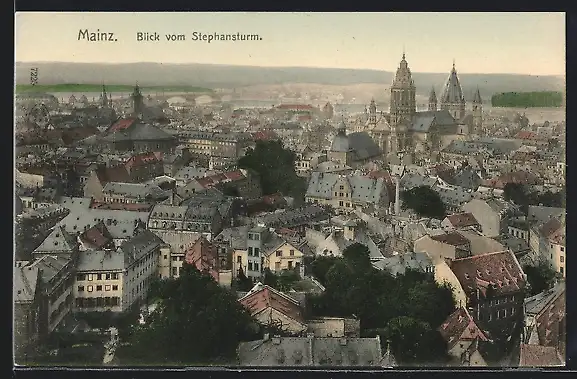
Task: Select the grey slate roof at bottom edge
Action: click(310, 350)
